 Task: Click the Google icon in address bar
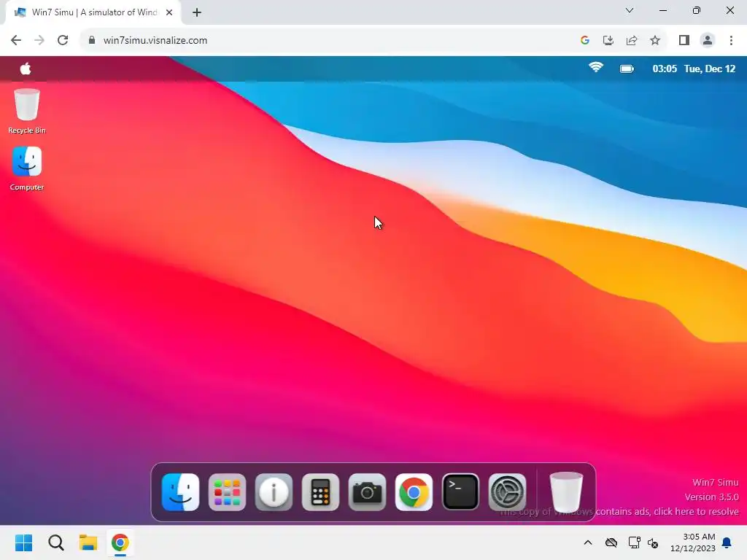click(585, 40)
